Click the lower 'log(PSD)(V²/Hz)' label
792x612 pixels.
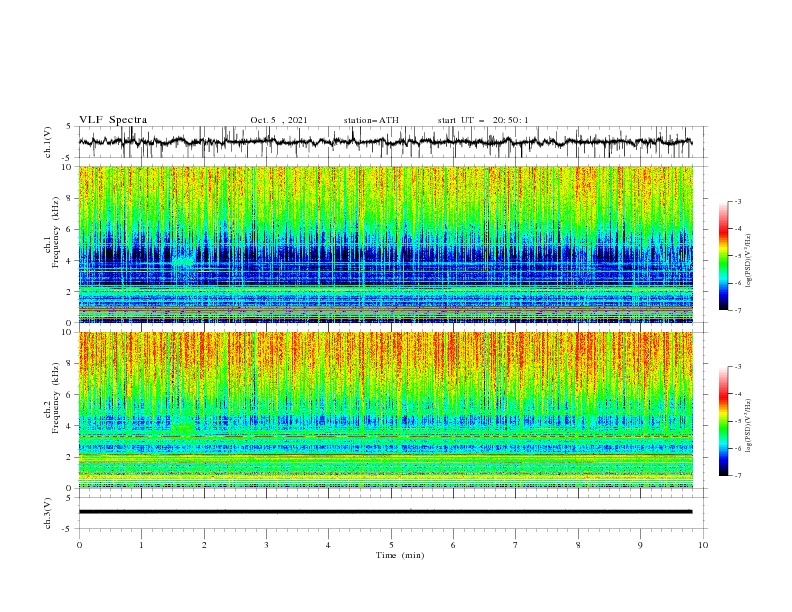coord(749,426)
